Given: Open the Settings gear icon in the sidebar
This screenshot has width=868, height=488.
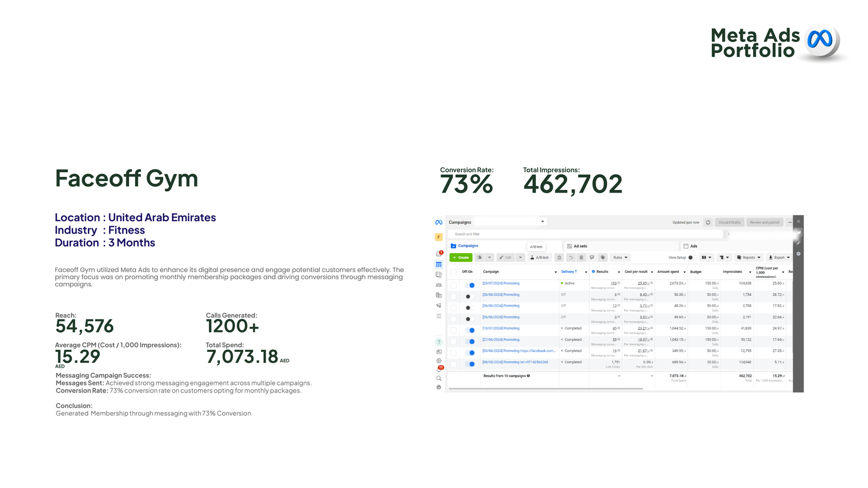Looking at the screenshot, I should 439,361.
